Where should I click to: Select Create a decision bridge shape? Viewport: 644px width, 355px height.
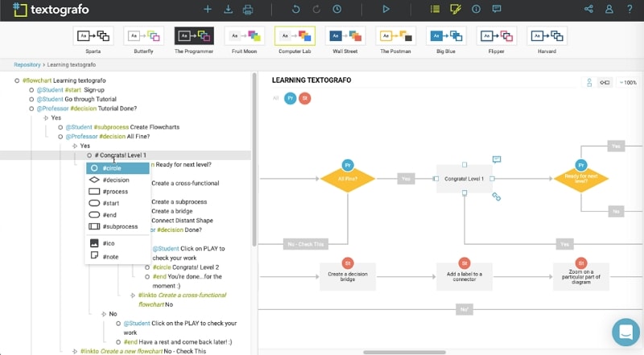pyautogui.click(x=348, y=277)
